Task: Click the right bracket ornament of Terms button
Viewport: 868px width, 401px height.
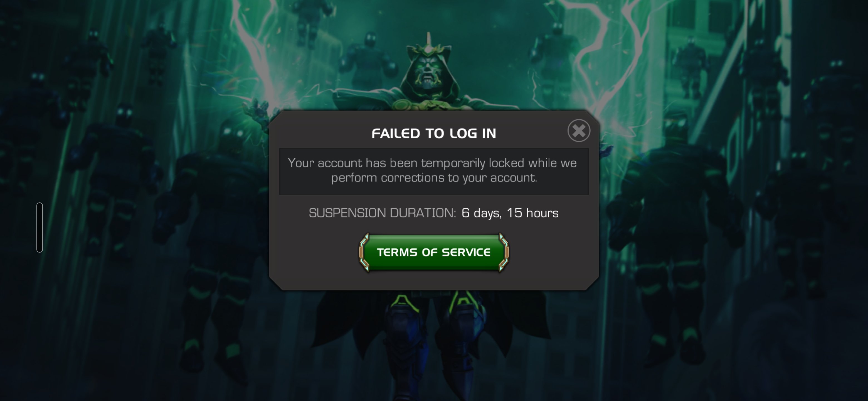Action: point(504,252)
